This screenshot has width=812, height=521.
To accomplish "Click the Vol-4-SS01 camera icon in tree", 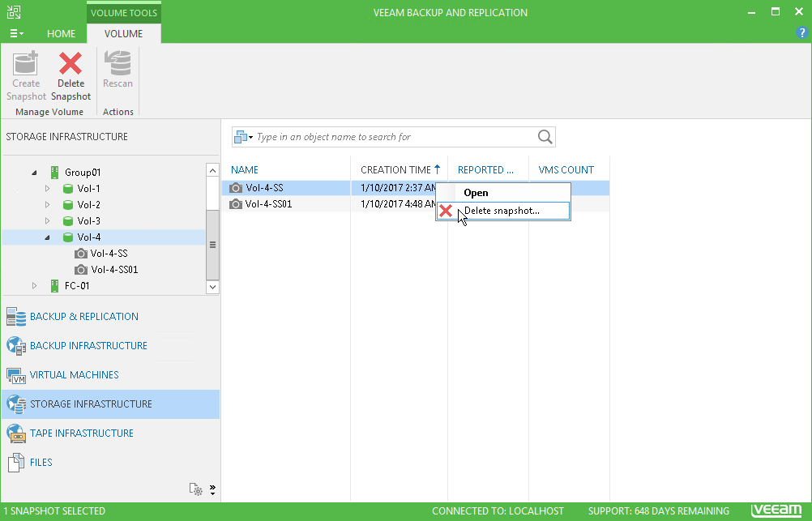I will point(81,269).
